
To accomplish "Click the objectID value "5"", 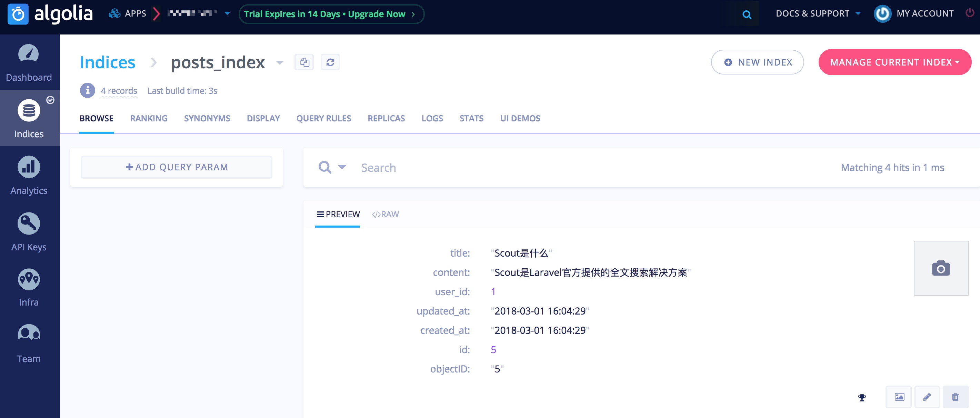I will (497, 369).
